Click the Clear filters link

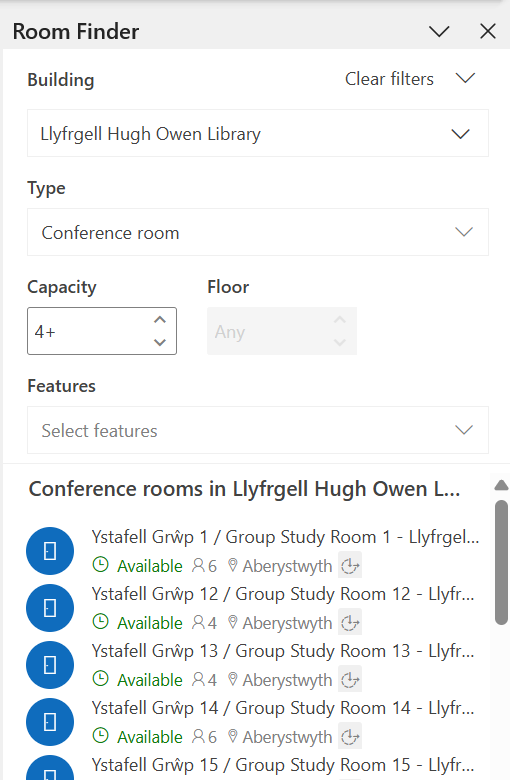389,79
